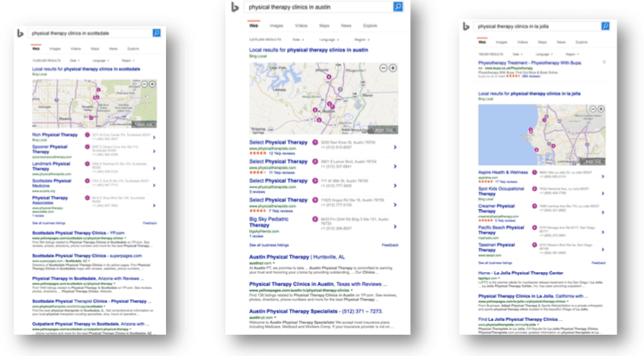This screenshot has height=356, width=644.
Task: Open the Find La Jolla Physical Therapy Clinics result
Action: pos(521,319)
